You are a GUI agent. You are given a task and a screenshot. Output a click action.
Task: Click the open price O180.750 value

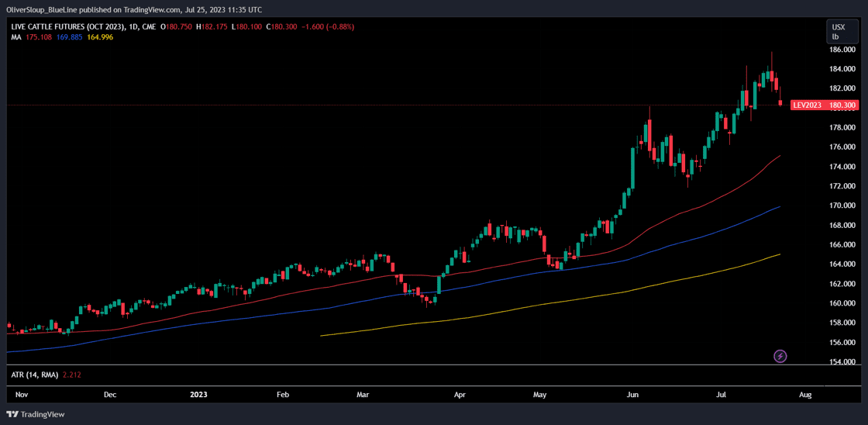click(x=177, y=26)
